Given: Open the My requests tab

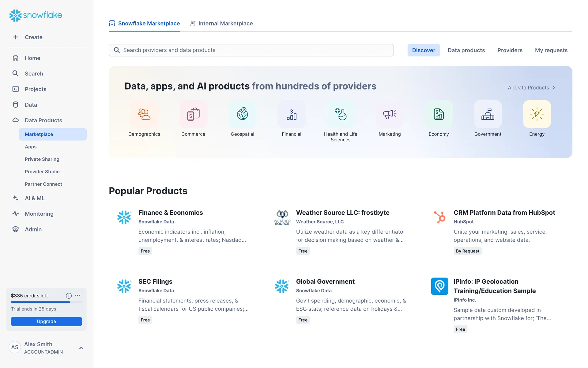Looking at the screenshot, I should click(x=551, y=50).
